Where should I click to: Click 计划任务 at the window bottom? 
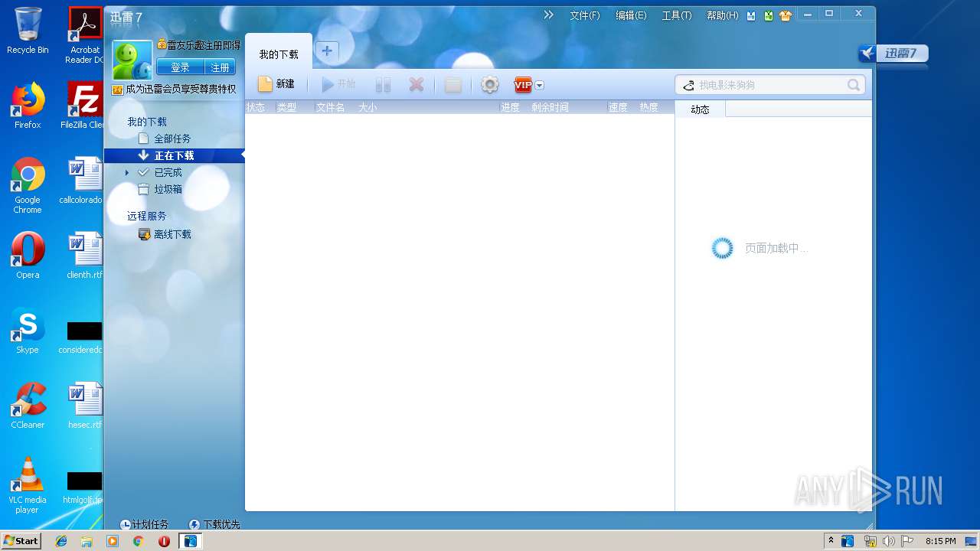(144, 524)
